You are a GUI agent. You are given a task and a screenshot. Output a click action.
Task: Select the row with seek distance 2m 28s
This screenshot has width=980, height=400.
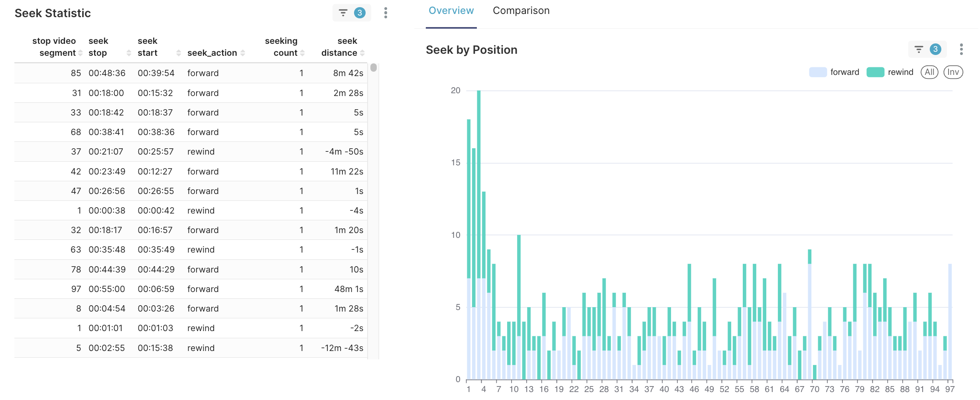191,93
